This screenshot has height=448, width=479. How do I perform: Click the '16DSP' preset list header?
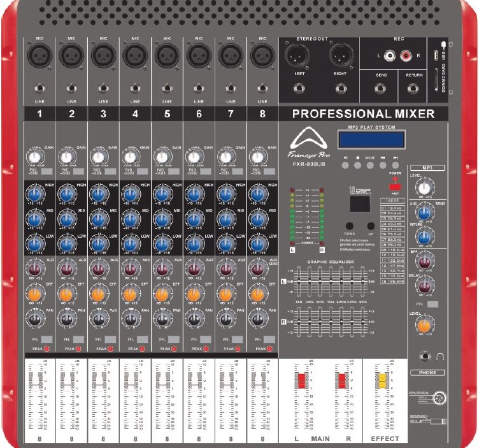392,201
